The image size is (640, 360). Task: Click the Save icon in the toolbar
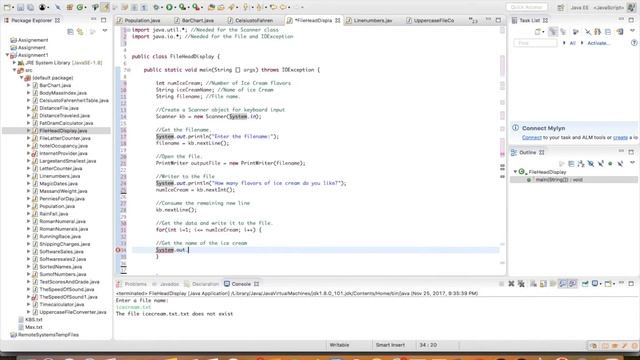tap(20, 7)
